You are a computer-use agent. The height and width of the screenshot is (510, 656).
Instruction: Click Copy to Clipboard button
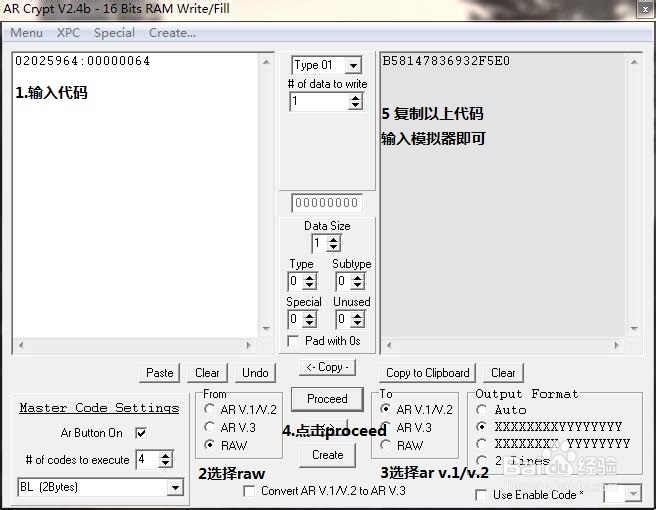coord(428,372)
